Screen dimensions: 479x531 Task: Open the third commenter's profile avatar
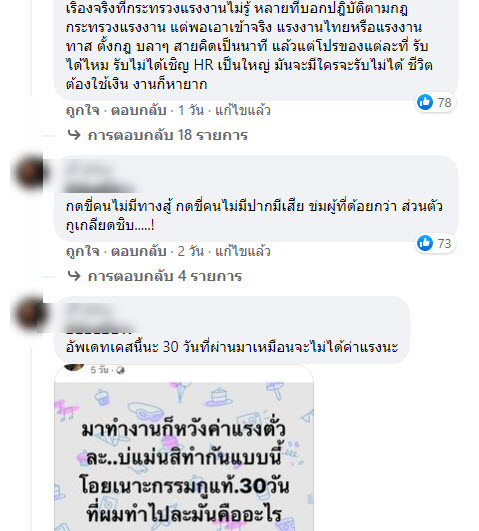coord(30,314)
